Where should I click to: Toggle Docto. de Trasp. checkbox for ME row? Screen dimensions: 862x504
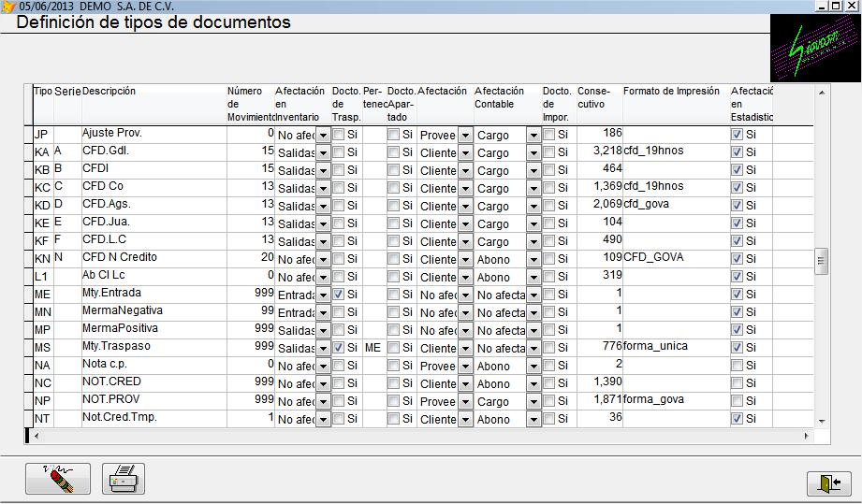click(x=339, y=295)
